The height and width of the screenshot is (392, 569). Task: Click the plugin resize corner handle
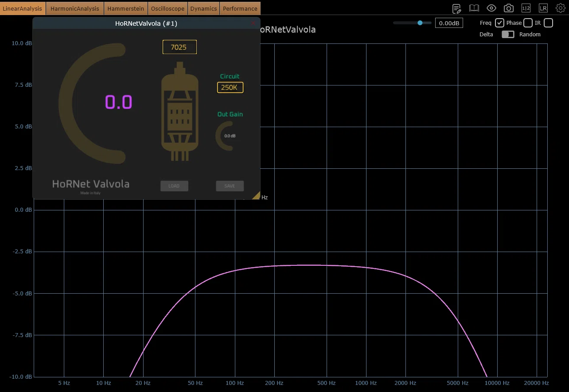click(x=256, y=195)
